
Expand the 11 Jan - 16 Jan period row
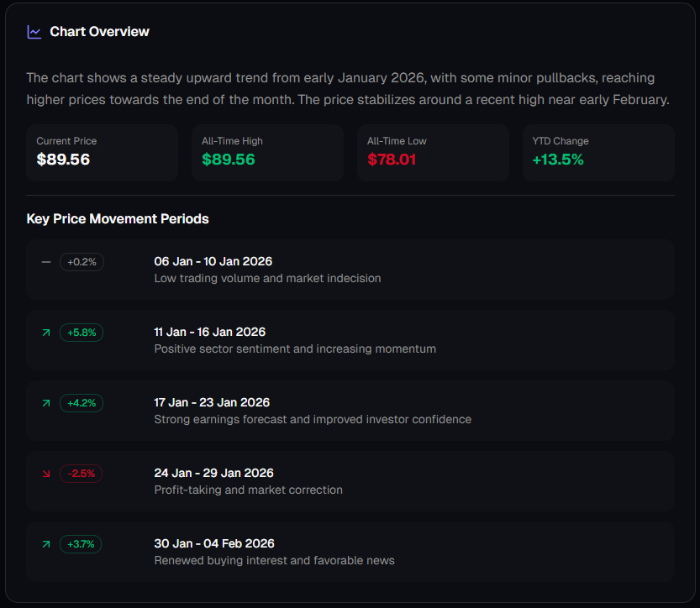click(350, 339)
